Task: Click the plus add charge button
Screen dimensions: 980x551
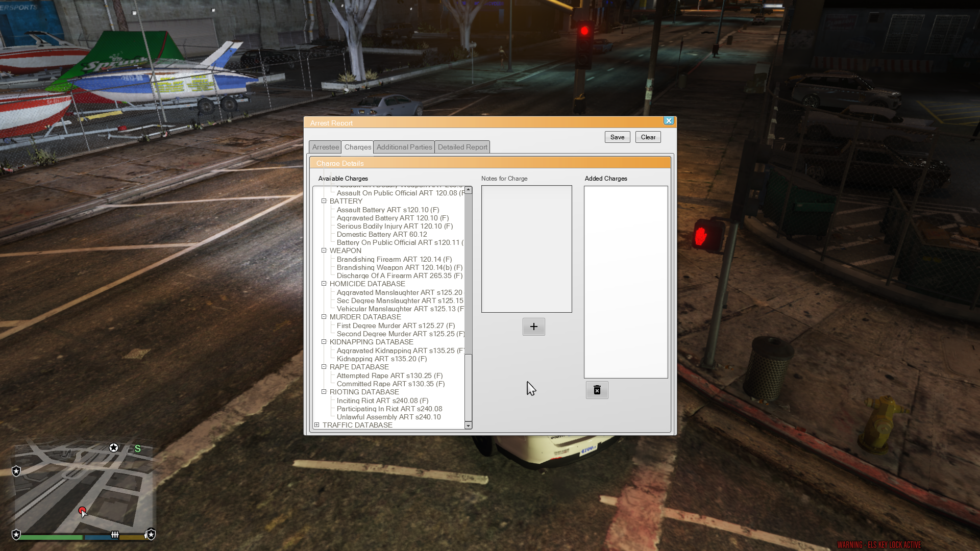Action: [x=533, y=327]
